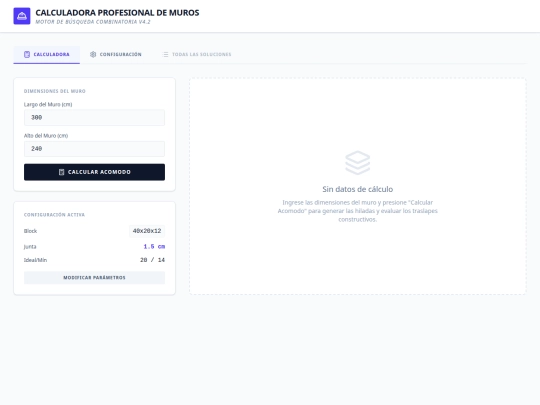The image size is (540, 405).
Task: Click the Sin datos de cálculo heading
Action: [357, 189]
